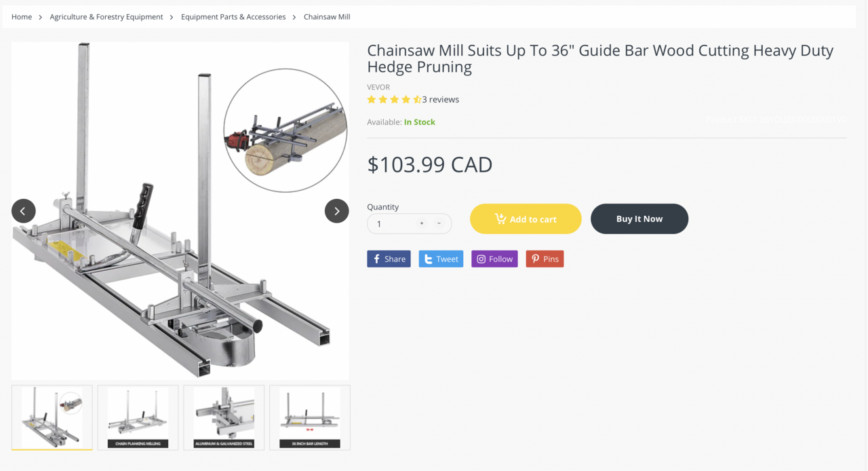The width and height of the screenshot is (868, 471).
Task: Select the Chain Planking Milling thumbnail
Action: click(x=138, y=417)
